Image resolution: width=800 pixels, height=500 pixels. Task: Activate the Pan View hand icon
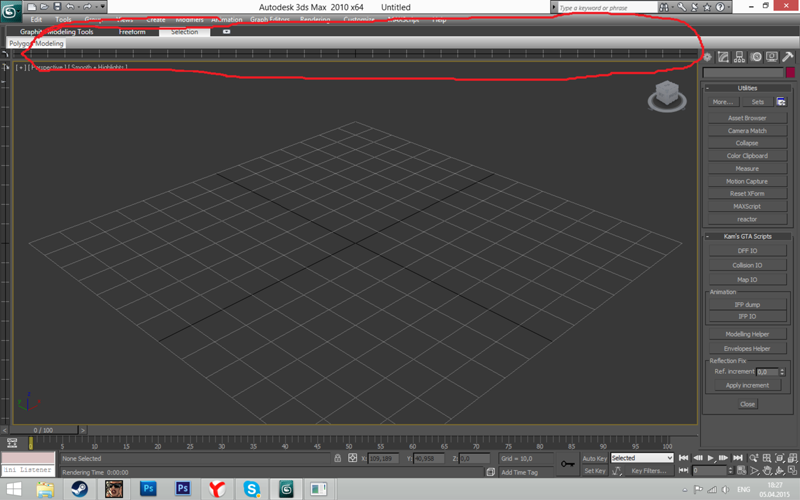click(767, 470)
